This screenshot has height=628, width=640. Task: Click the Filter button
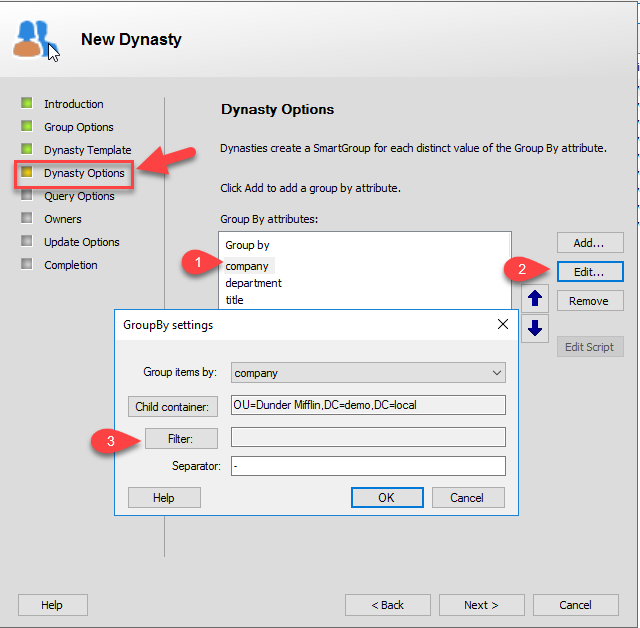(x=181, y=439)
